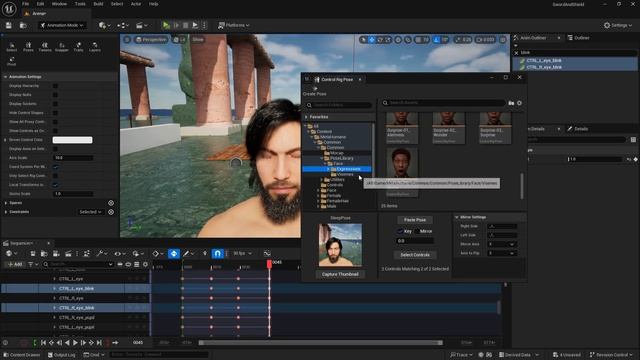Open the Build menu
Image resolution: width=640 pixels, height=360 pixels.
click(x=98, y=4)
